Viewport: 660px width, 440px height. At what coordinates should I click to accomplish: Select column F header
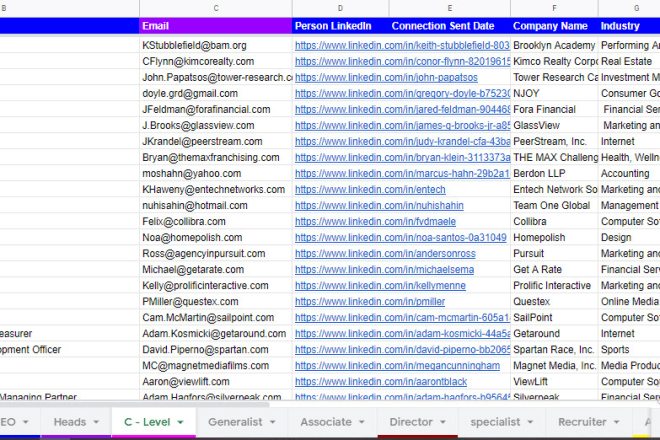pos(554,8)
